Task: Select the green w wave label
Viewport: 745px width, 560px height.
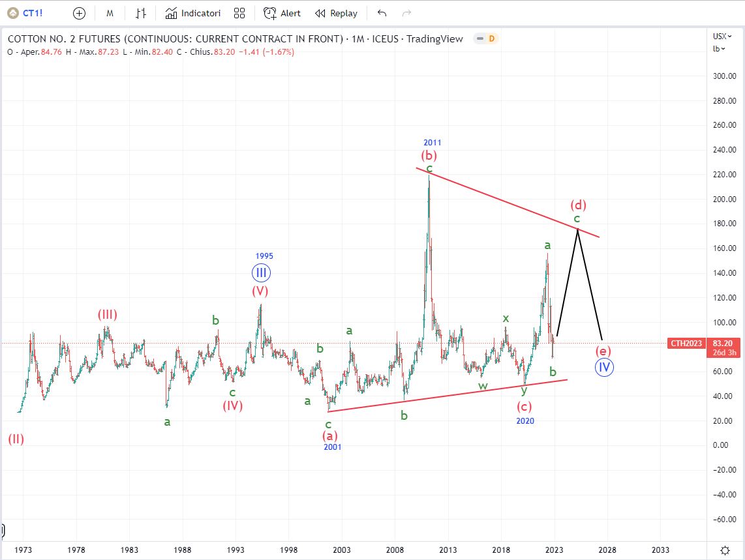Action: click(x=483, y=386)
